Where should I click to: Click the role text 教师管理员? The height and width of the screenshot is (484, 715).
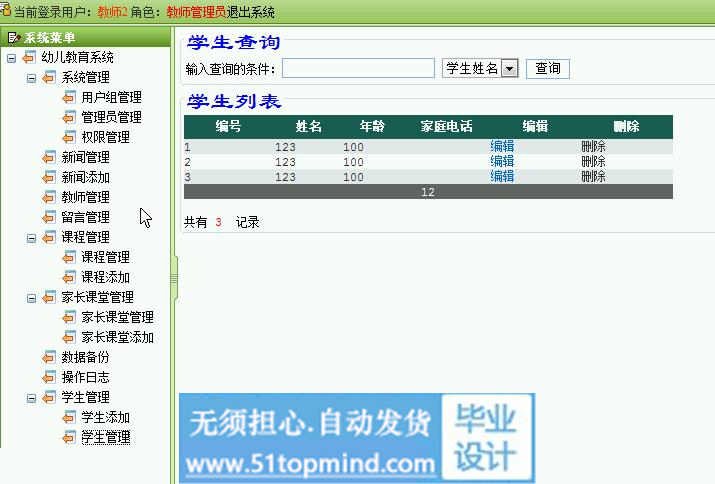point(196,12)
